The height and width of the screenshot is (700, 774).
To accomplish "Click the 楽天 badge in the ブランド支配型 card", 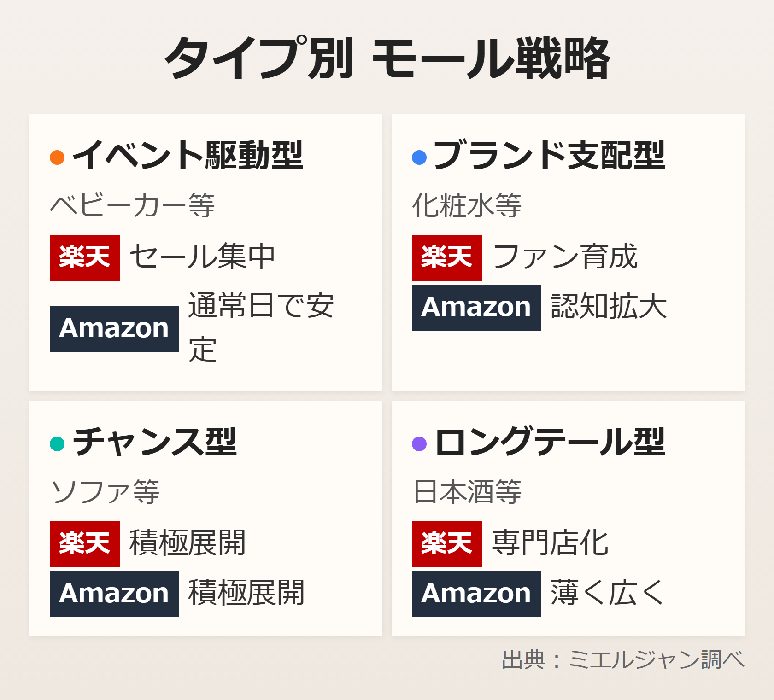I will tap(447, 258).
